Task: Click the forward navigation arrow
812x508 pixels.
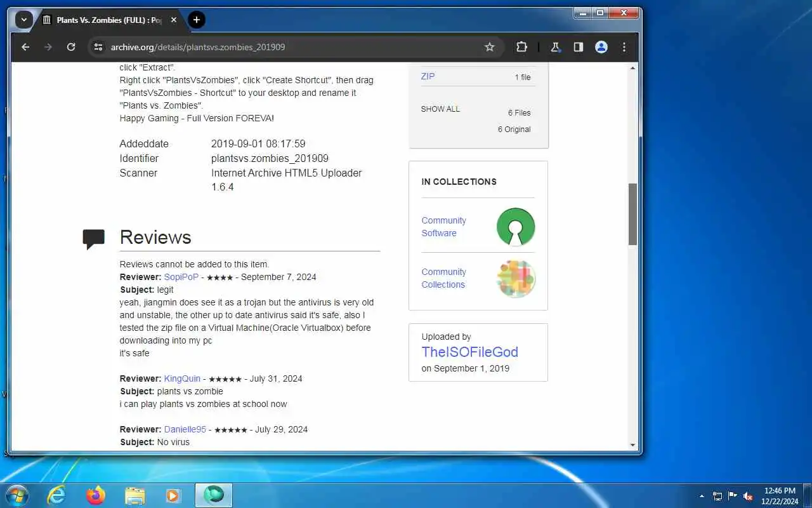Action: (x=48, y=47)
